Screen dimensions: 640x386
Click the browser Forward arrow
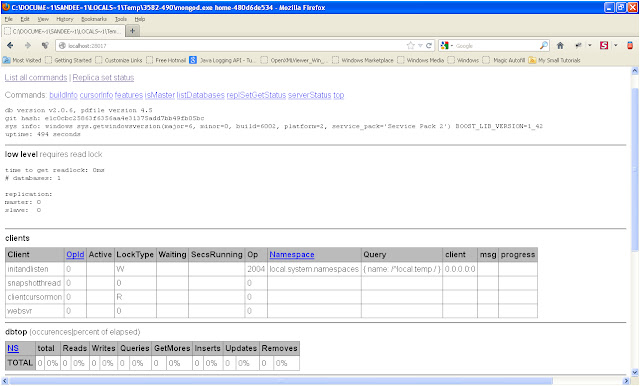[28, 45]
